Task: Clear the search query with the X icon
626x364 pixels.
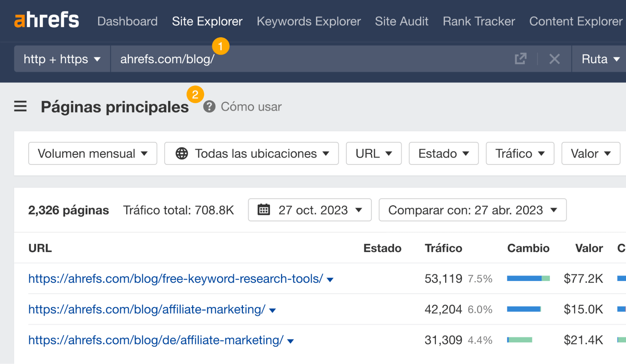Action: [554, 59]
